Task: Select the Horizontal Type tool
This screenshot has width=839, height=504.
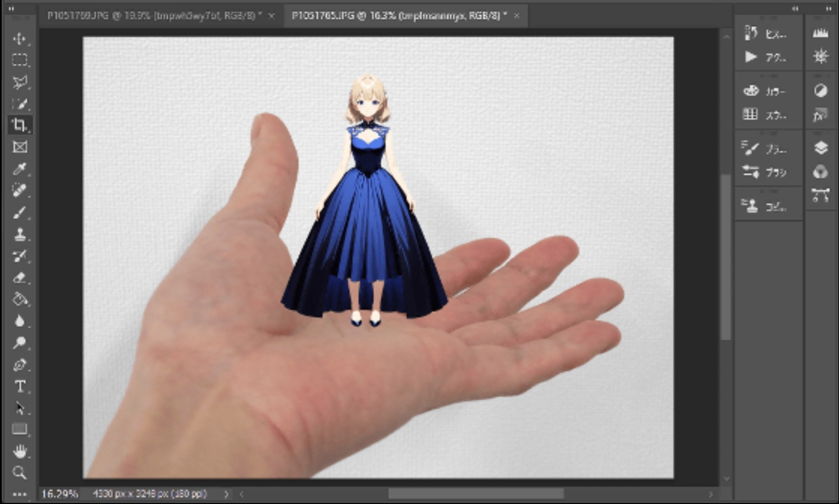Action: 19,386
